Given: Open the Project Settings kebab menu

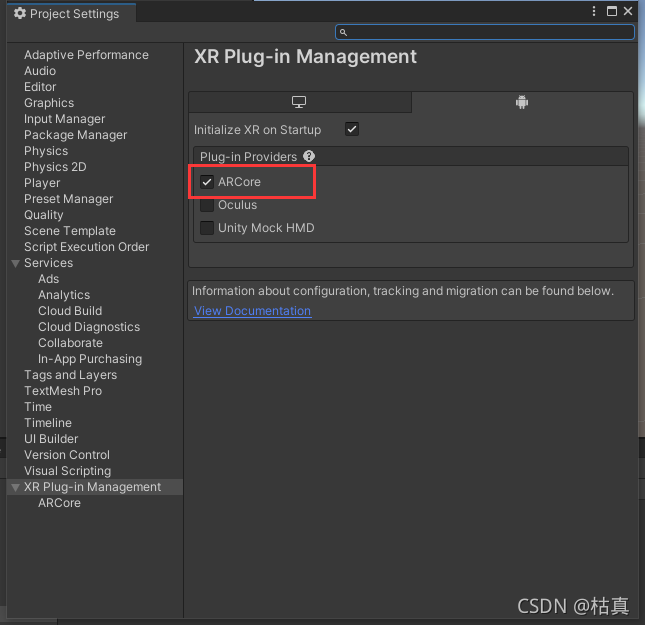Looking at the screenshot, I should [594, 11].
